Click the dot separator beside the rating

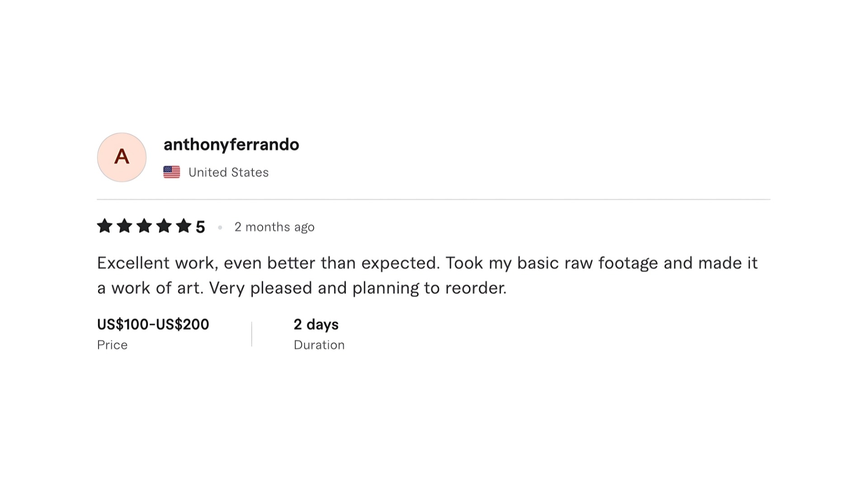click(220, 227)
